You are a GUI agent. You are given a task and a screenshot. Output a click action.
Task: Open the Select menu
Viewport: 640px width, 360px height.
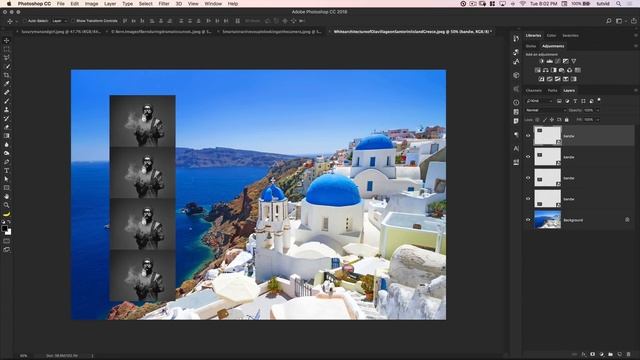click(x=145, y=4)
